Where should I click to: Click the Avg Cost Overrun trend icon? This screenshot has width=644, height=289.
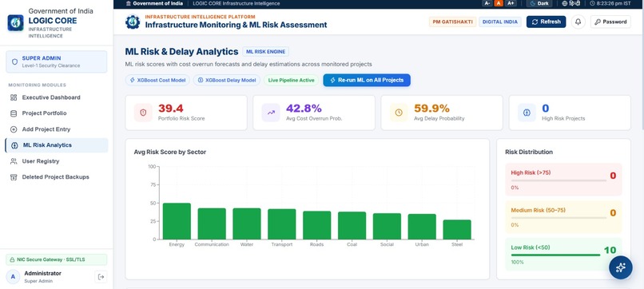point(271,113)
